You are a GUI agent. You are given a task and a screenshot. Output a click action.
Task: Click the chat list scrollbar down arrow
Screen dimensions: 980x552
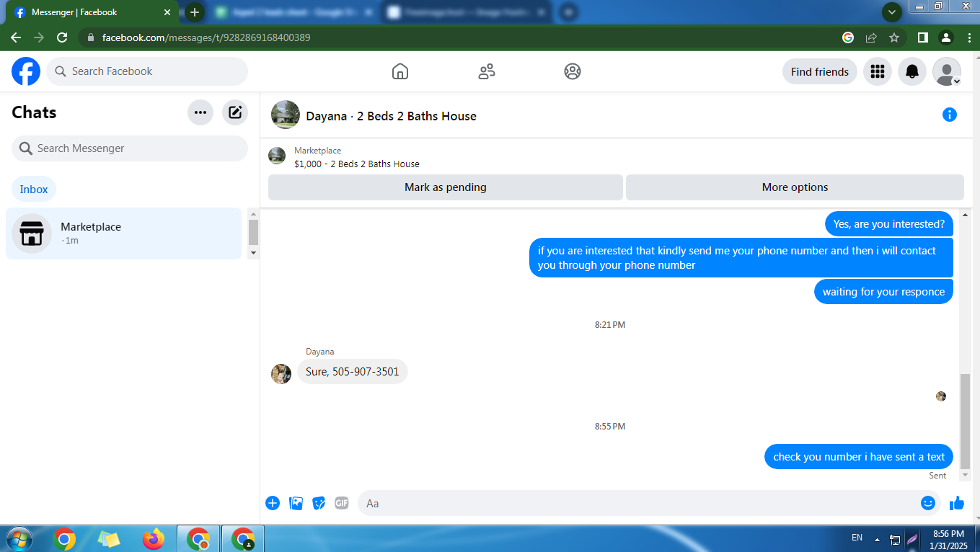[x=253, y=253]
